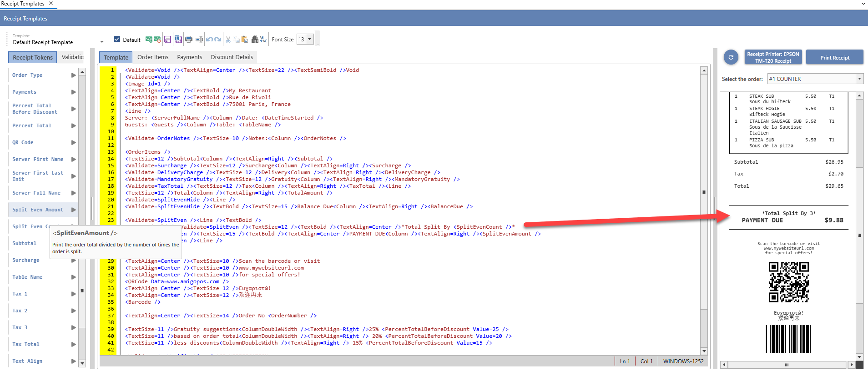Switch to the Order Items tab
The width and height of the screenshot is (868, 371).
point(153,57)
